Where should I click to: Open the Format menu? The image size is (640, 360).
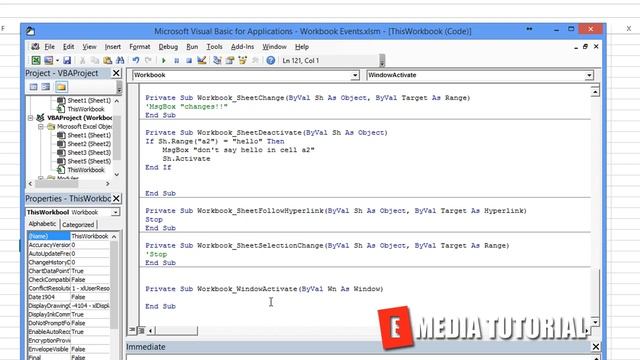(140, 47)
